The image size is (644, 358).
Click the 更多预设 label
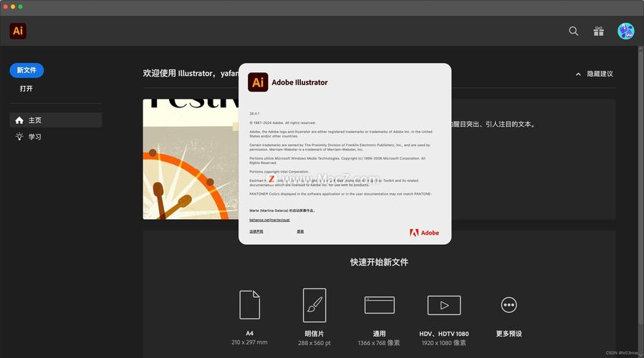[x=509, y=334]
